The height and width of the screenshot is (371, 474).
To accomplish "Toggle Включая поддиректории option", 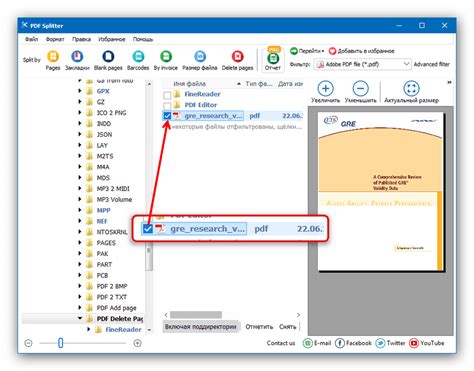I will coord(201,327).
